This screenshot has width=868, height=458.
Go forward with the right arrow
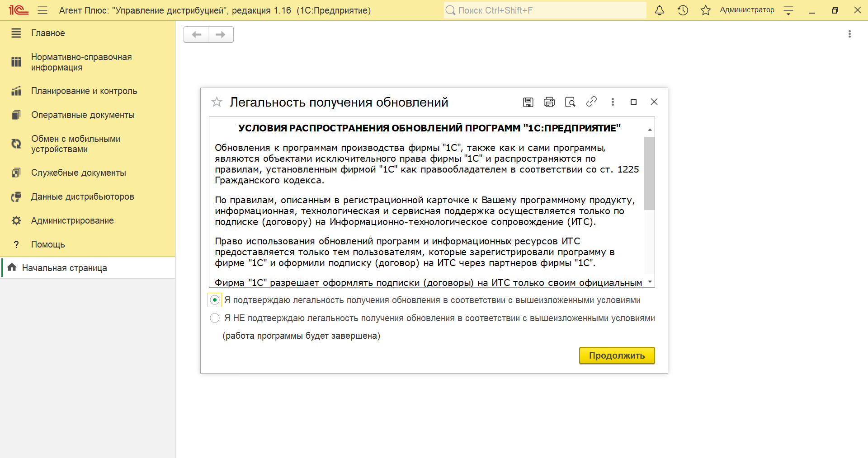tap(221, 34)
